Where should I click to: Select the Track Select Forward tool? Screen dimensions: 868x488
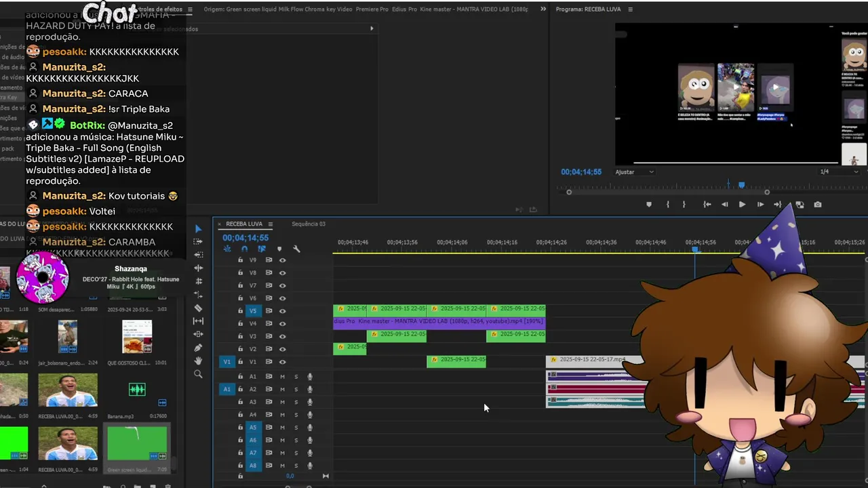pos(198,241)
